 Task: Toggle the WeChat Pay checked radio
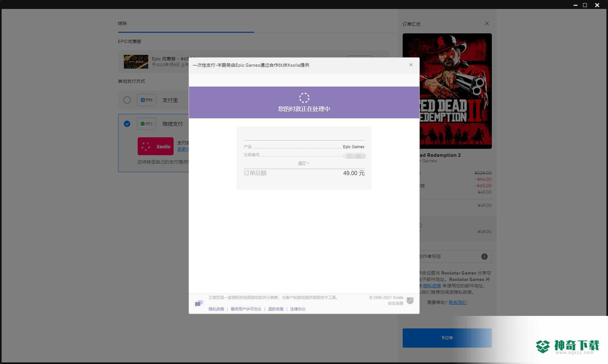coord(127,124)
